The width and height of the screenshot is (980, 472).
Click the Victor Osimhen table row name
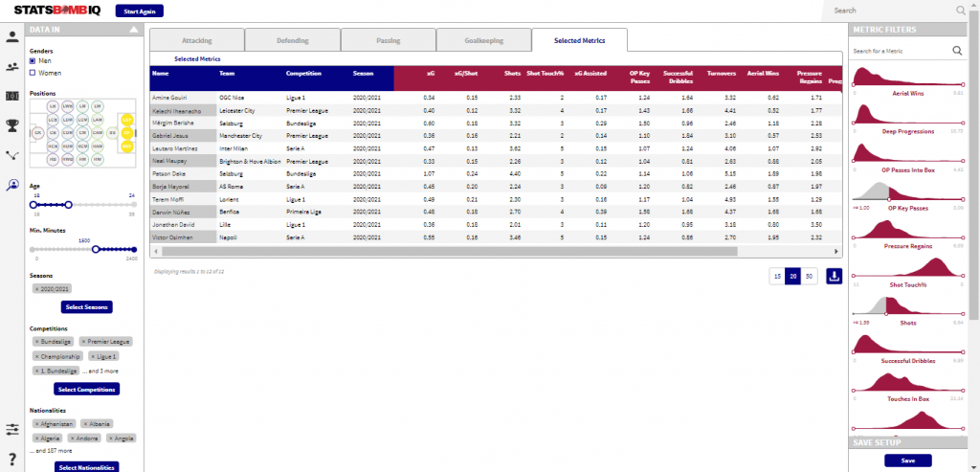[x=170, y=237]
